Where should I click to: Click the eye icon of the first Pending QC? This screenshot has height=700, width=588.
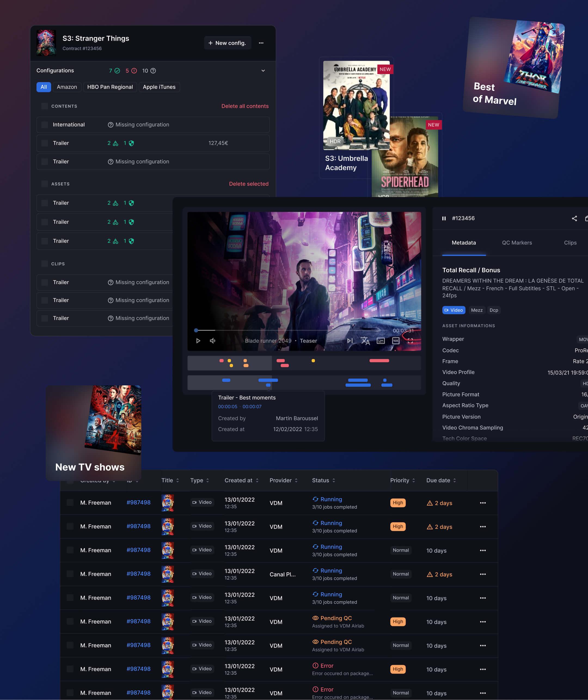[315, 618]
